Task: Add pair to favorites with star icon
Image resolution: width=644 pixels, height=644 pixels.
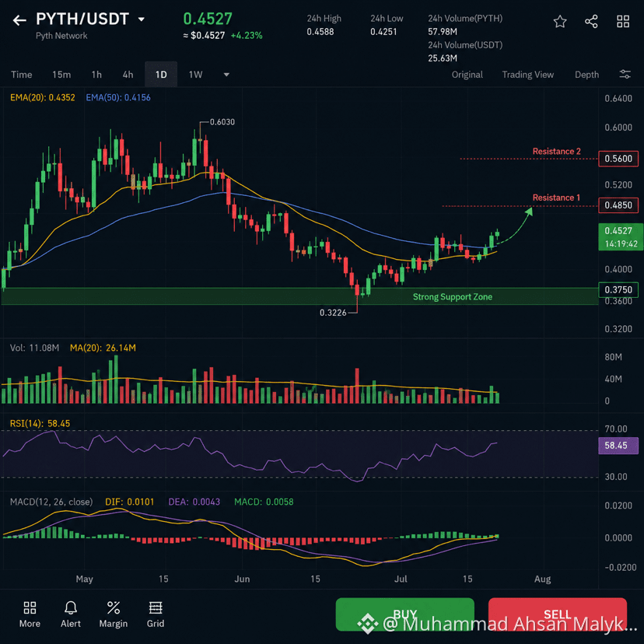Action: 560,21
